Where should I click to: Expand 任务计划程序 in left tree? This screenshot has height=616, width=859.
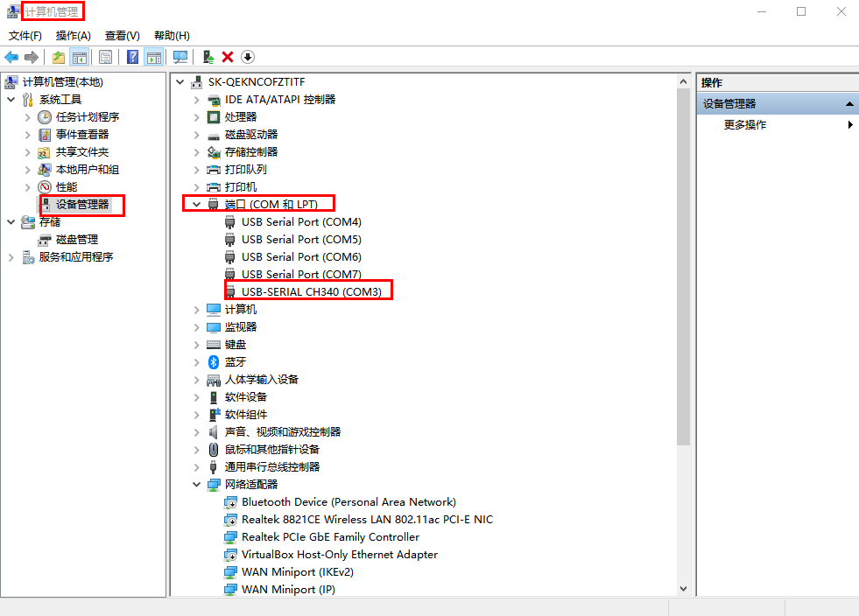tap(27, 116)
